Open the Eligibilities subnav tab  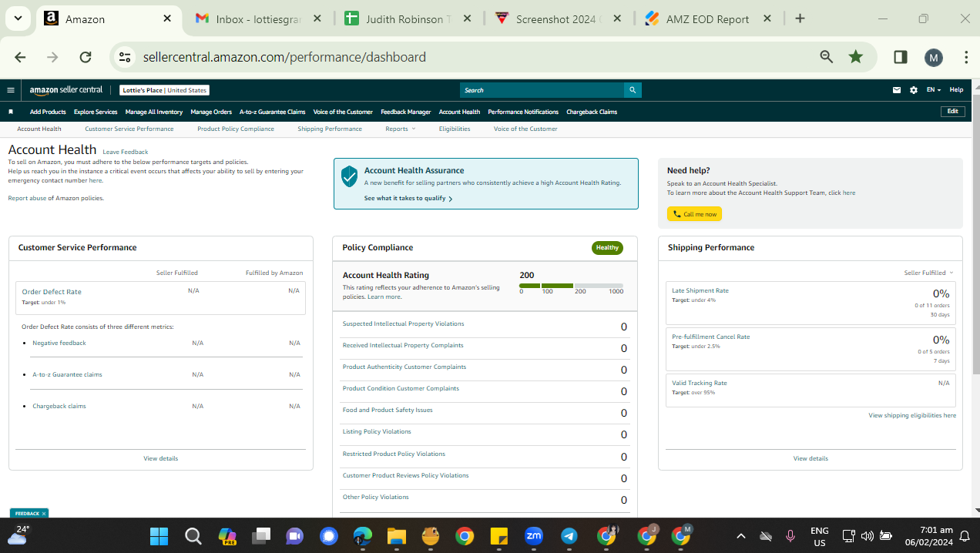coord(455,129)
